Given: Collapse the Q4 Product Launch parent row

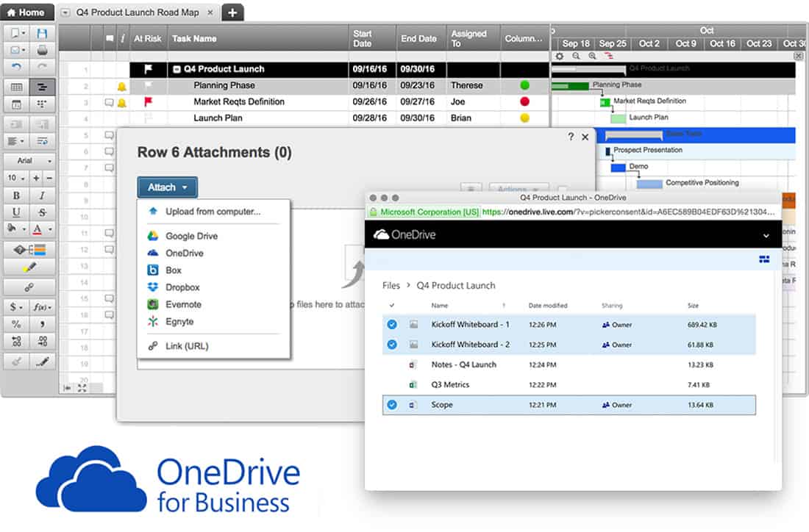Looking at the screenshot, I should pyautogui.click(x=177, y=69).
